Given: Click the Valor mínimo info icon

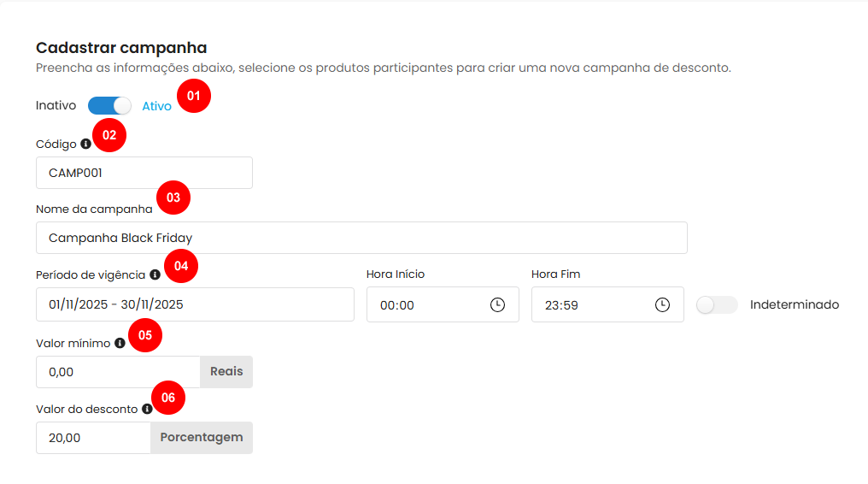Looking at the screenshot, I should coord(120,343).
